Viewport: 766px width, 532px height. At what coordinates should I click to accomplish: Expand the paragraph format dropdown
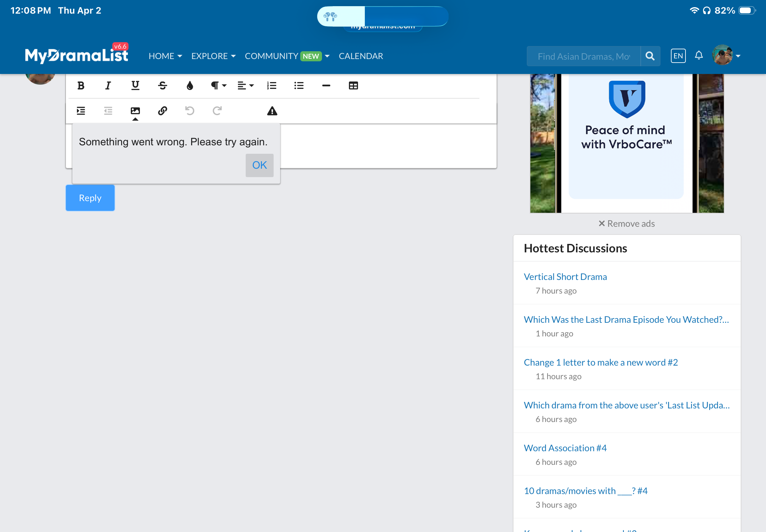coord(218,86)
